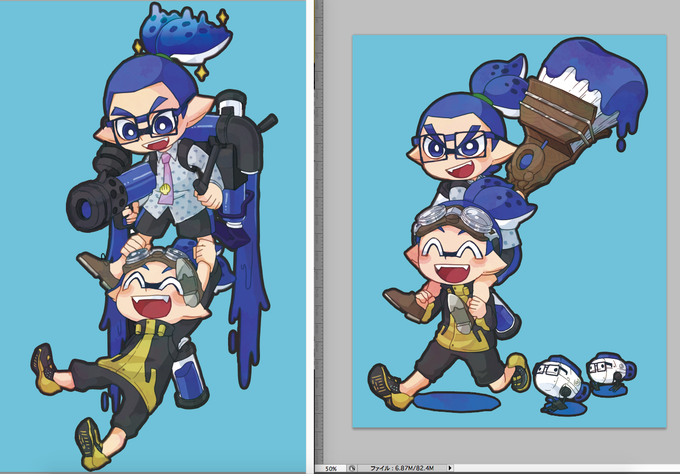Viewport: 680px width, 474px height.
Task: Click the status bar icon beside zoom field
Action: coord(352,468)
